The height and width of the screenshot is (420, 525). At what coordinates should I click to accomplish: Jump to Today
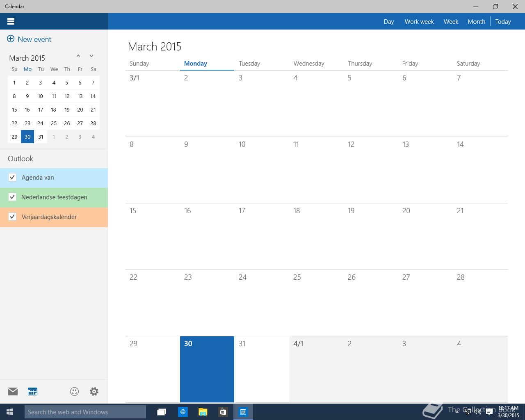click(503, 21)
